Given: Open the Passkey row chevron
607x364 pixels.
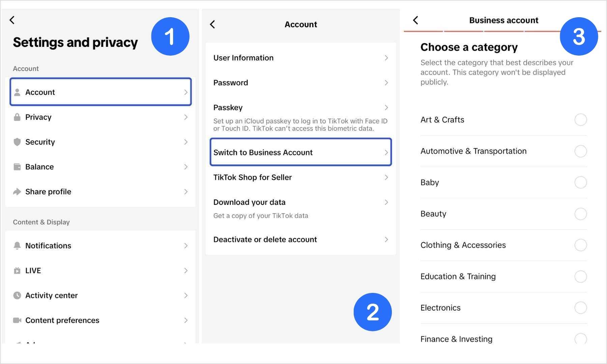Looking at the screenshot, I should [x=386, y=108].
